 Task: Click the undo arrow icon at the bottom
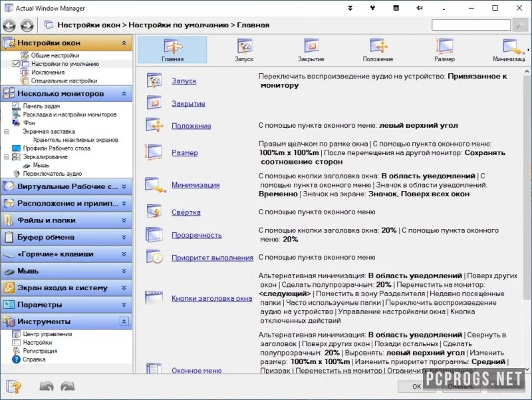(x=47, y=386)
